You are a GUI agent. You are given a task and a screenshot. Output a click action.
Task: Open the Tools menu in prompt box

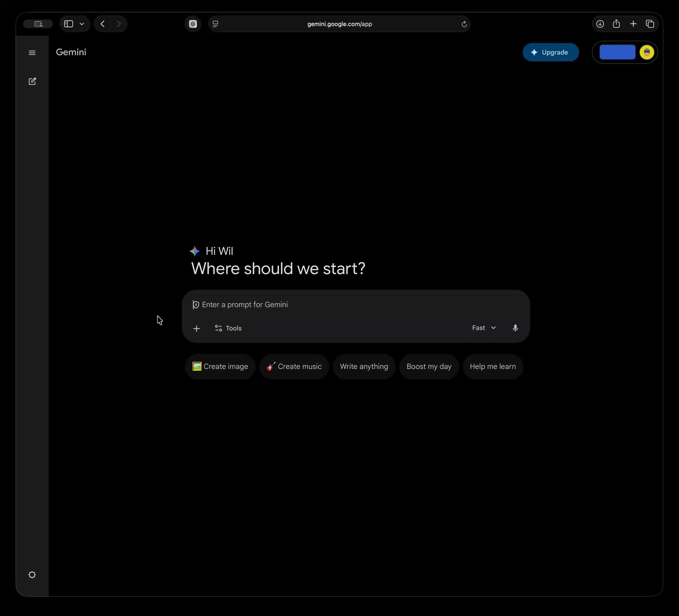[228, 328]
